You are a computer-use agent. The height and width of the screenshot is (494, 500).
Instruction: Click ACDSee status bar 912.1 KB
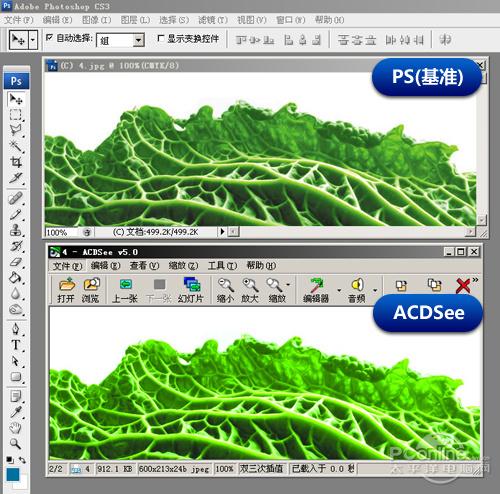pyautogui.click(x=115, y=469)
